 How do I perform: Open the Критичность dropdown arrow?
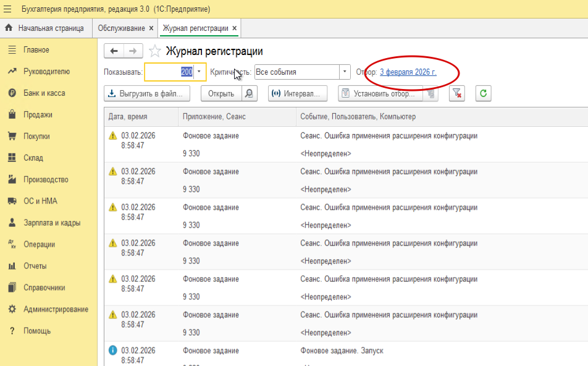tap(345, 72)
